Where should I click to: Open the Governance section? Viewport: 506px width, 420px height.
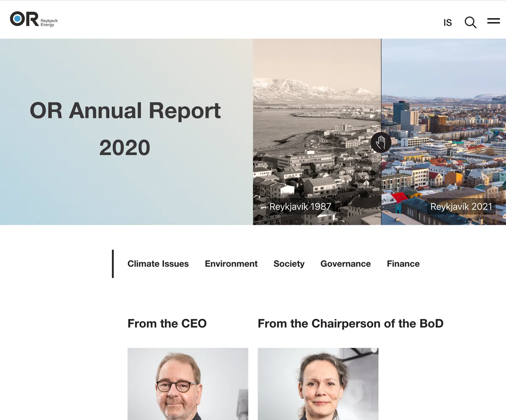click(345, 264)
